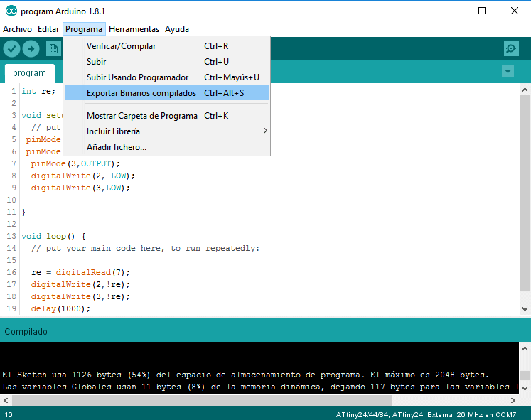Choose Añadir fichero... menu entry
This screenshot has width=531, height=420.
click(x=166, y=147)
